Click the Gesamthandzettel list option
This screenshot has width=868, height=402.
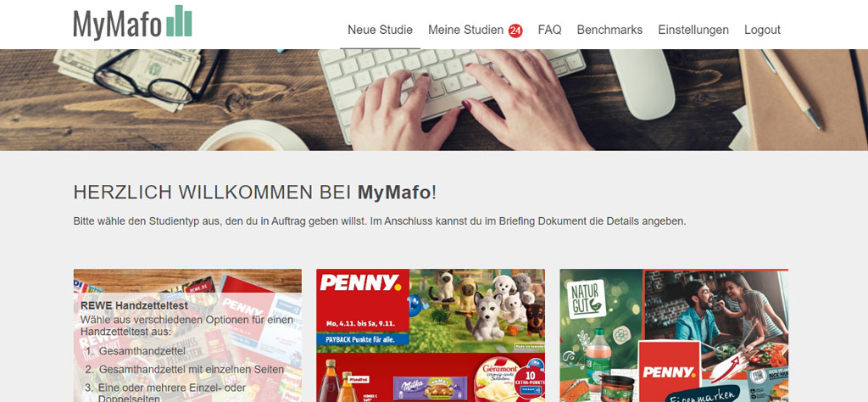(142, 350)
